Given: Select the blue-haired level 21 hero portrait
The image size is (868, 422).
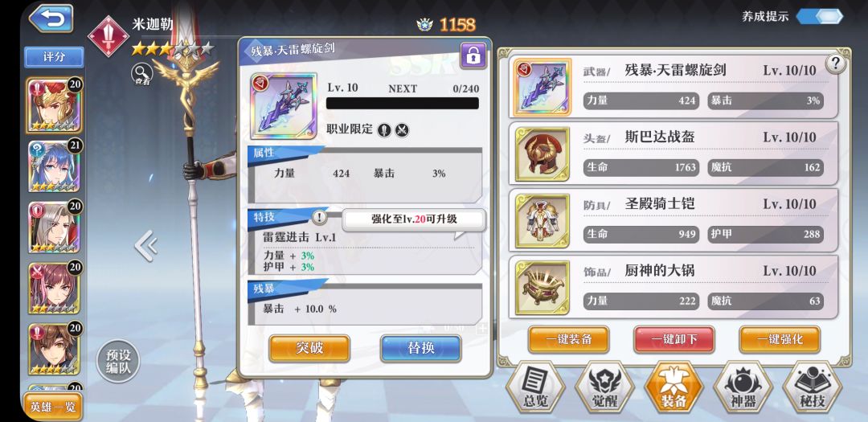Looking at the screenshot, I should [x=54, y=166].
